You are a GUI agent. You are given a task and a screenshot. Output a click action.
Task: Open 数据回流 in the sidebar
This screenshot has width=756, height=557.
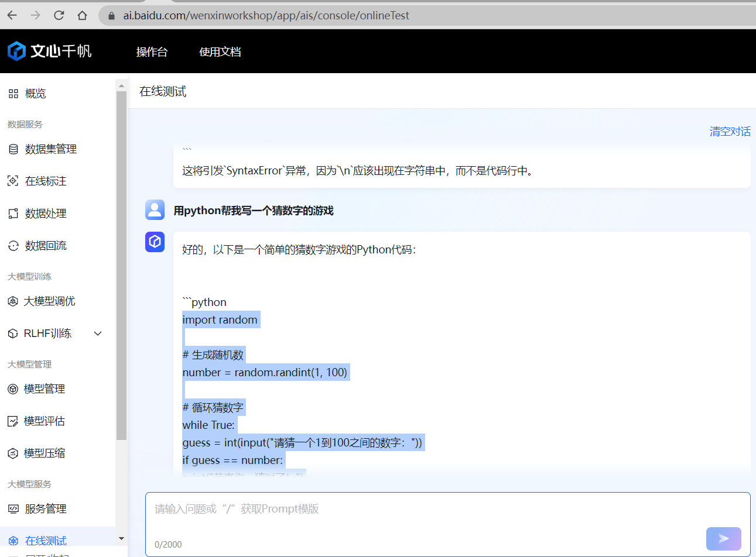tap(46, 246)
